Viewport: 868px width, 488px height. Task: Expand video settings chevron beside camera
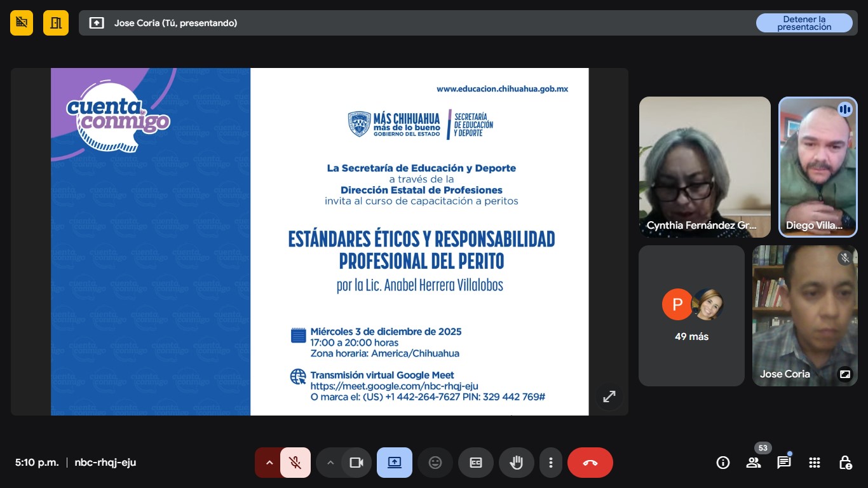point(330,463)
